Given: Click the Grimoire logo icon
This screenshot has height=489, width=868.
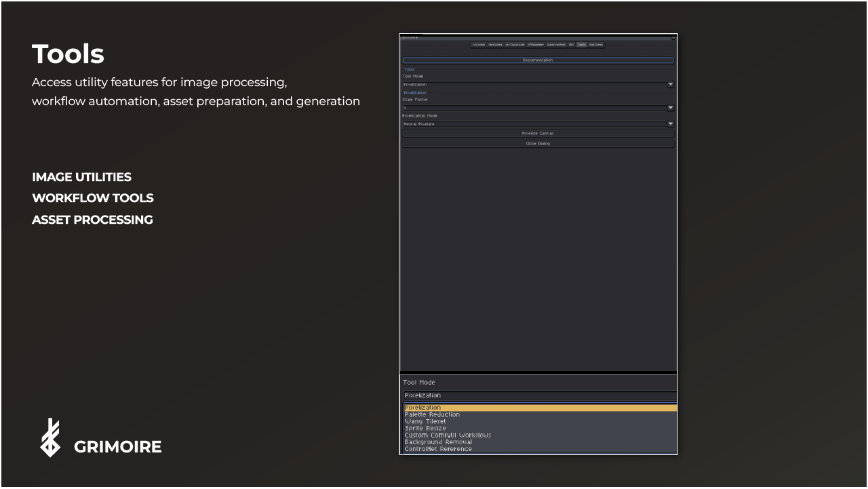Looking at the screenshot, I should coord(50,437).
